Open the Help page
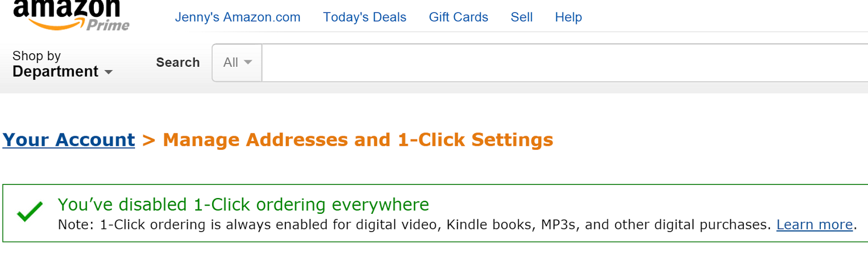 click(x=568, y=17)
